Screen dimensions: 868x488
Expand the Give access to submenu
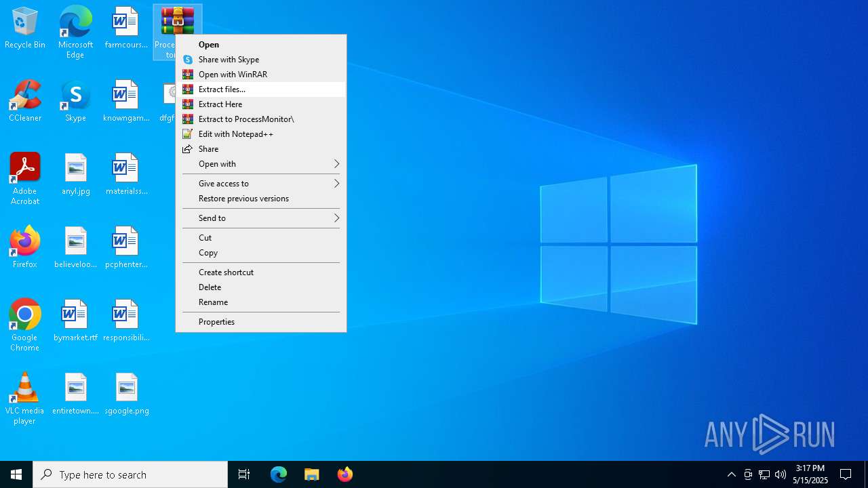(x=261, y=184)
